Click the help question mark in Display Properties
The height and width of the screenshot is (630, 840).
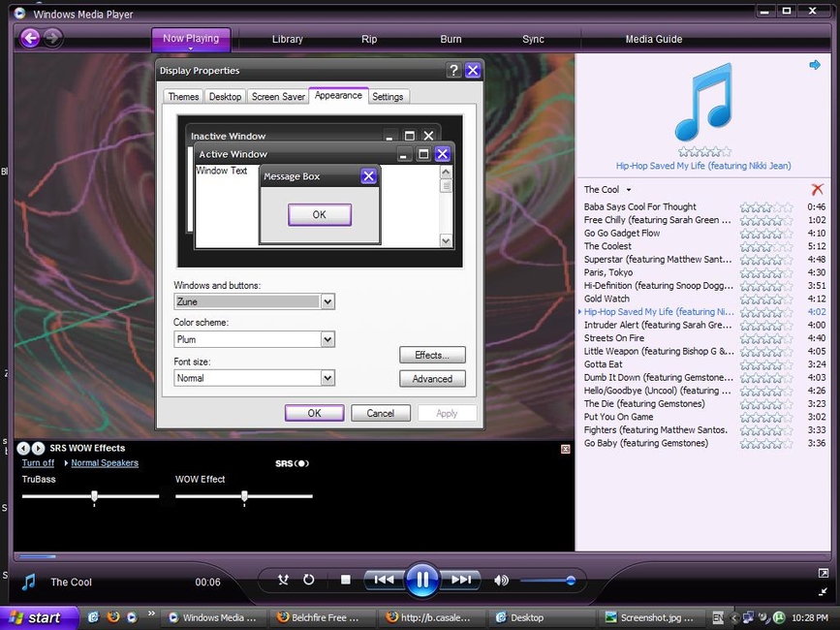(453, 70)
